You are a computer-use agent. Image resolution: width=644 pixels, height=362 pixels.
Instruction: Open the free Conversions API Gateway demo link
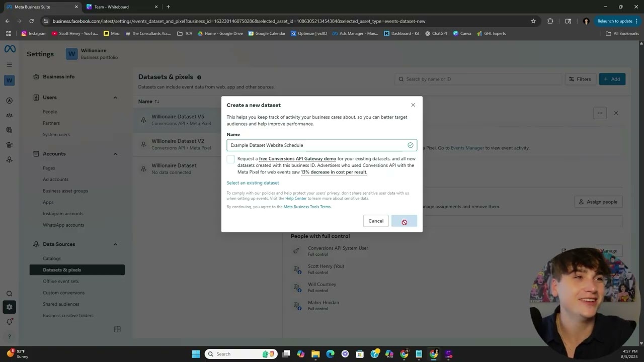pos(297,158)
